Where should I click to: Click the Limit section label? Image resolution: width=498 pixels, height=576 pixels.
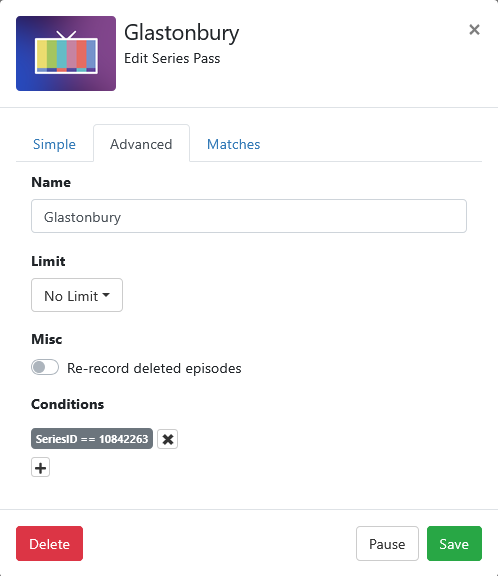(48, 262)
